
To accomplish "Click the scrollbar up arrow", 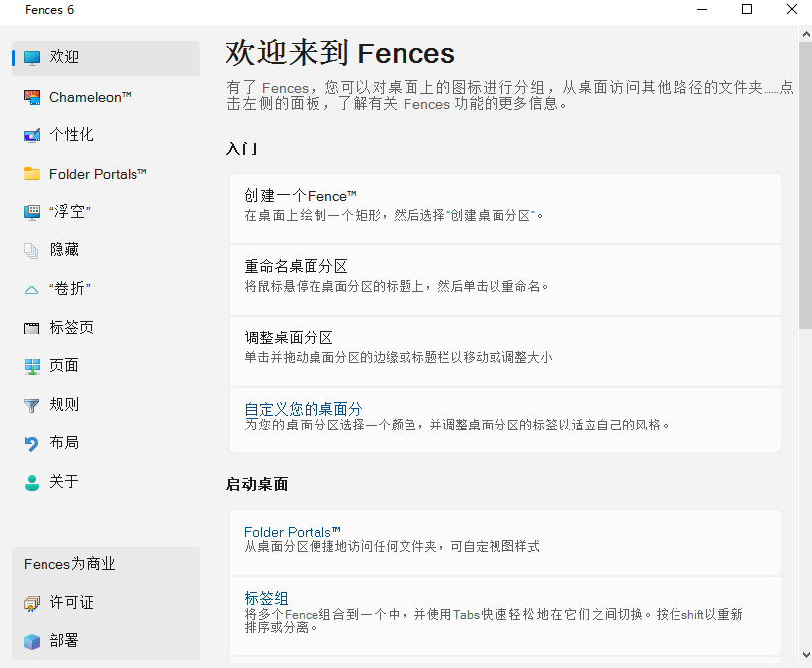I will coord(806,35).
